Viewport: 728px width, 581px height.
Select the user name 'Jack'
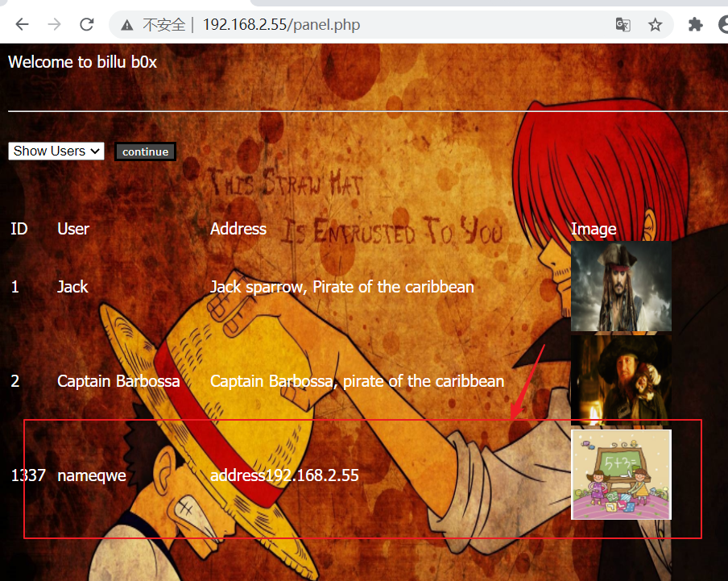coord(72,287)
